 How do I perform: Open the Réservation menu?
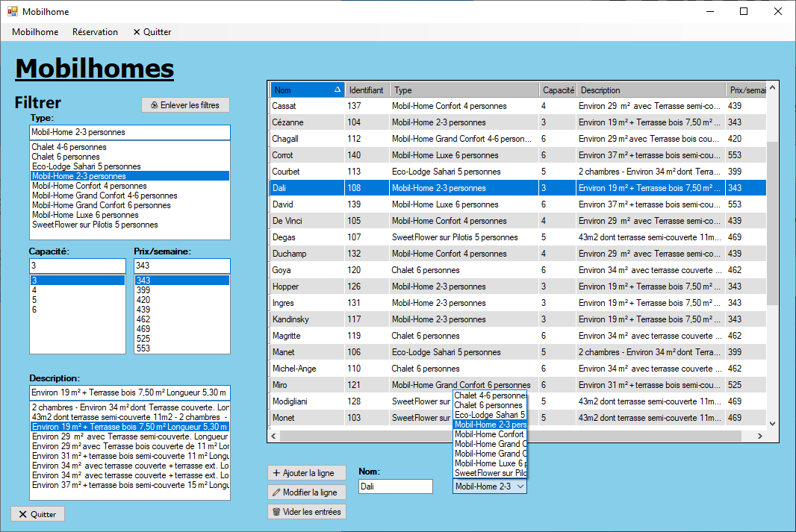tap(95, 32)
